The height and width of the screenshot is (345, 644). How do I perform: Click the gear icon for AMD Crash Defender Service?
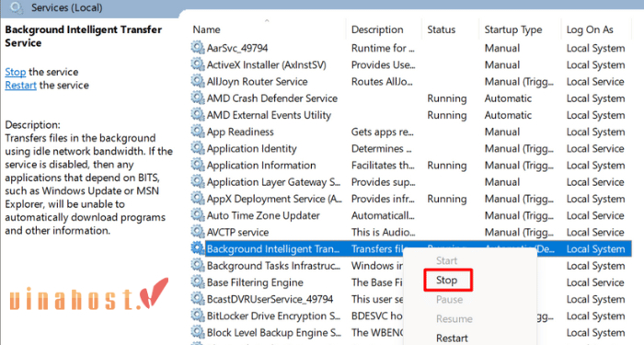pyautogui.click(x=198, y=98)
